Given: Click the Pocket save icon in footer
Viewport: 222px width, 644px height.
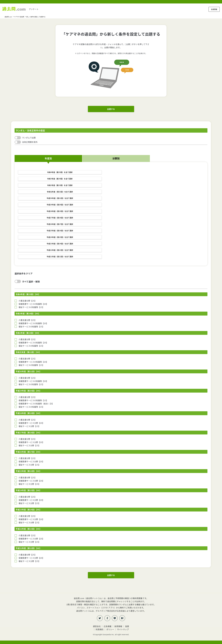Looking at the screenshot, I should pos(115,618).
